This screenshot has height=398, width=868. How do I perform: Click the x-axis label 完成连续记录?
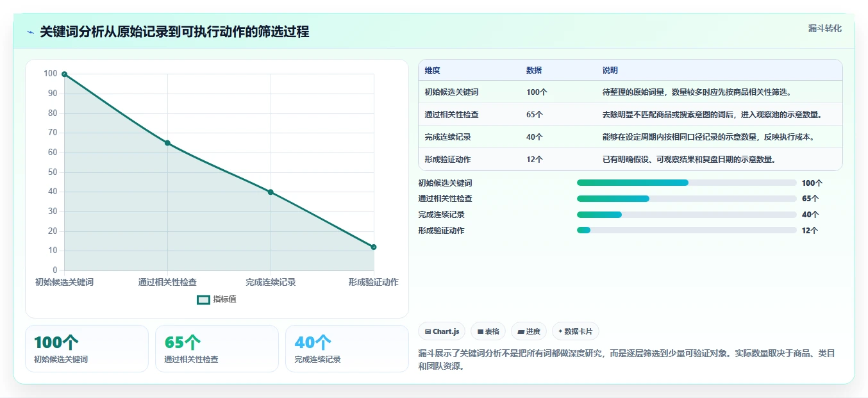click(271, 282)
